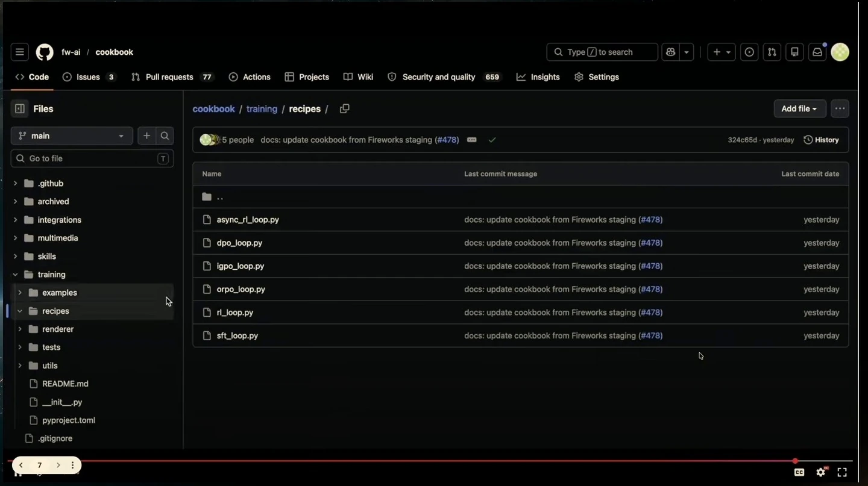Open the notifications inbox icon
This screenshot has width=868, height=486.
(x=817, y=52)
